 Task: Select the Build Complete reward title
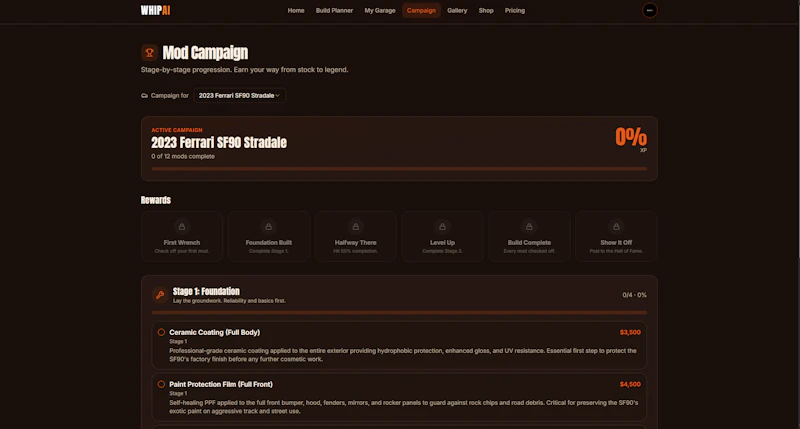[x=529, y=243]
